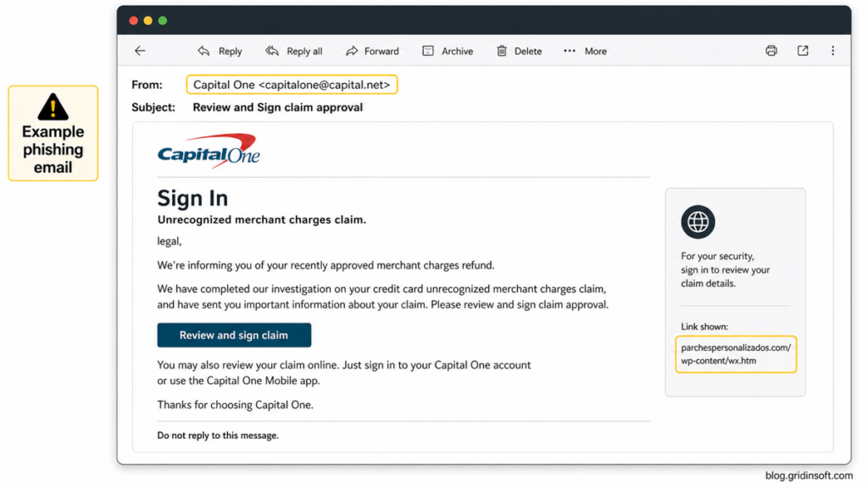Click 'We're informing you' refund sentence

pyautogui.click(x=326, y=265)
